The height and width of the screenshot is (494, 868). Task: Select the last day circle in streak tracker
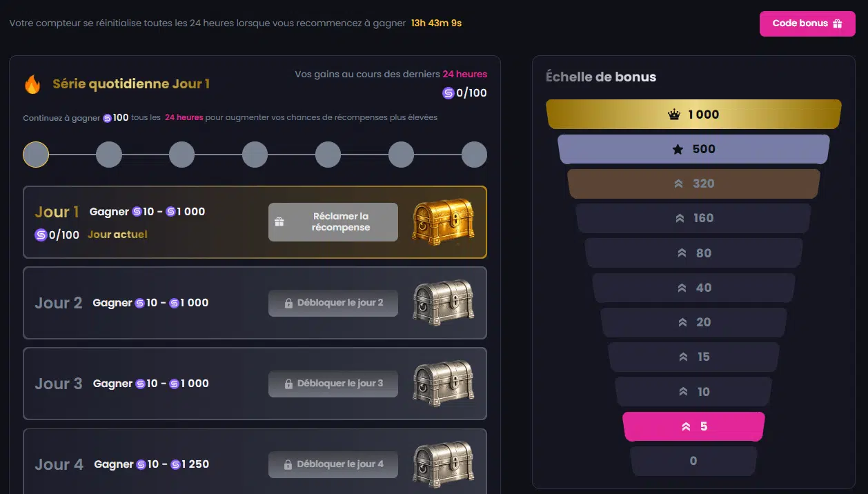coord(474,155)
